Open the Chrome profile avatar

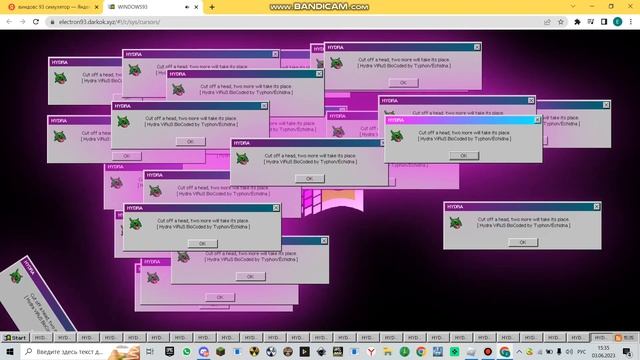[x=618, y=22]
